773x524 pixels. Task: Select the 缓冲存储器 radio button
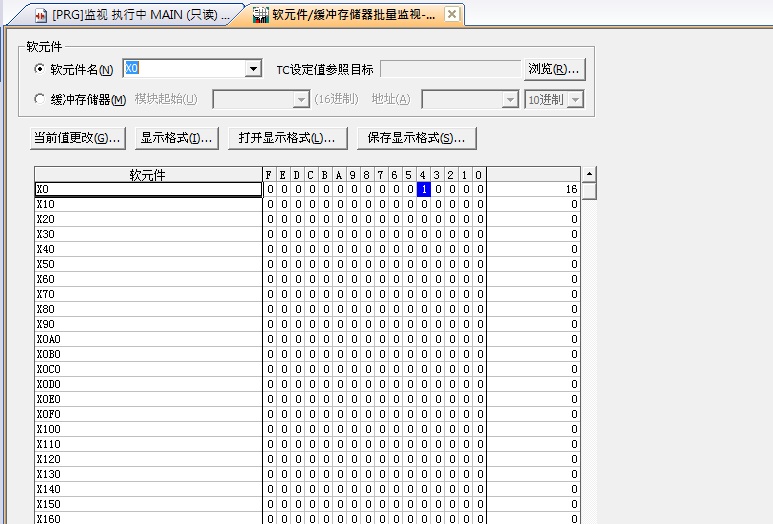click(x=40, y=99)
